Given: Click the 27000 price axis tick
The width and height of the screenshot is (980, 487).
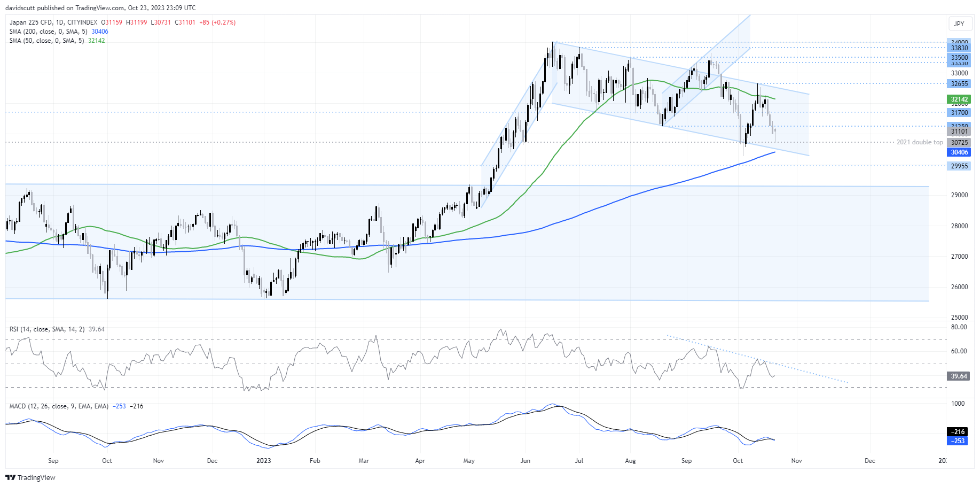Looking at the screenshot, I should (959, 257).
